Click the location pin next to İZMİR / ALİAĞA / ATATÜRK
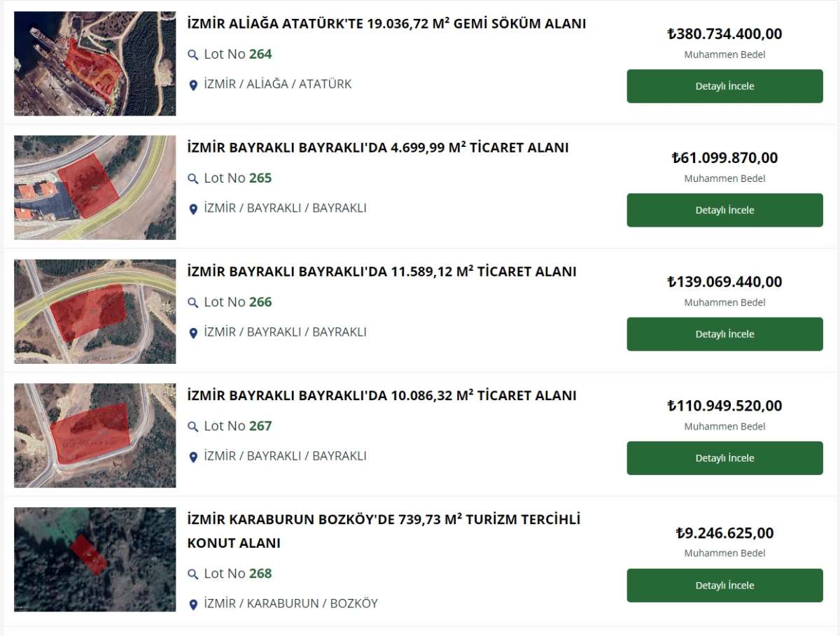Screen dimensions: 840x636 (194, 85)
